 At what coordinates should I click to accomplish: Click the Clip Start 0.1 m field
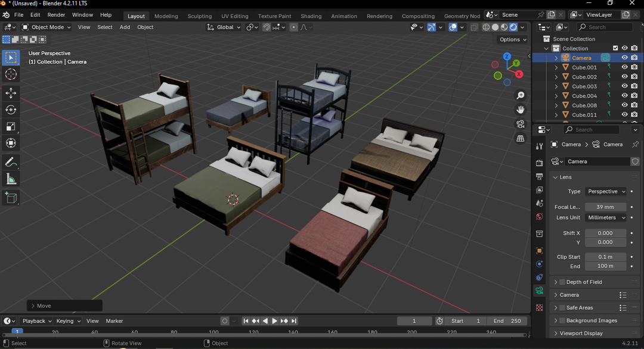pos(605,257)
